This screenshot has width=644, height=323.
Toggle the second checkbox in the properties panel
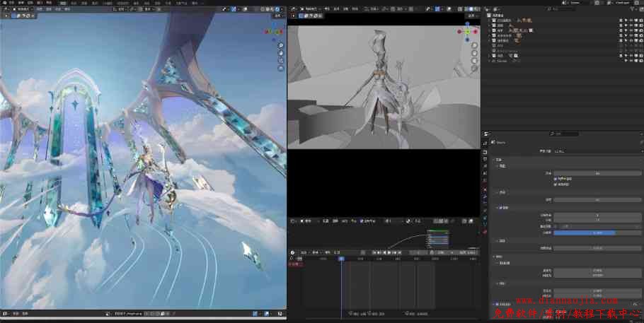point(556,184)
